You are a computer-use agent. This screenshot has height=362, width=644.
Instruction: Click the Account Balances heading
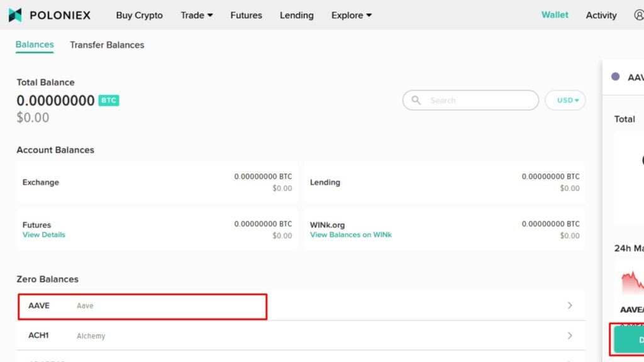point(55,150)
